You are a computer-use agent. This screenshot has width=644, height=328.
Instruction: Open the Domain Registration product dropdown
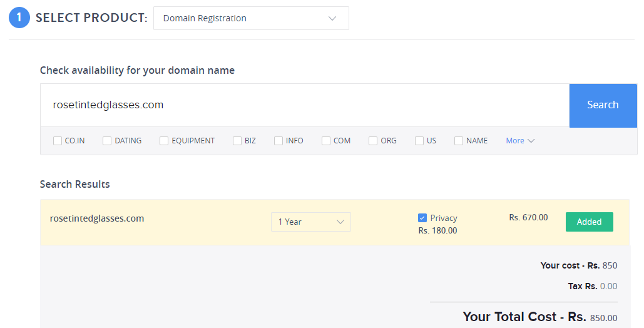[250, 18]
